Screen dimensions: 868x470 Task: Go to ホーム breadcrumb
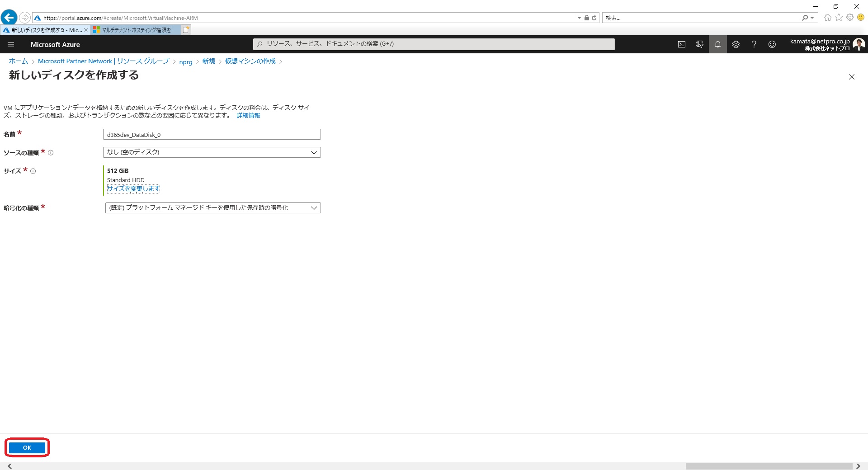18,61
